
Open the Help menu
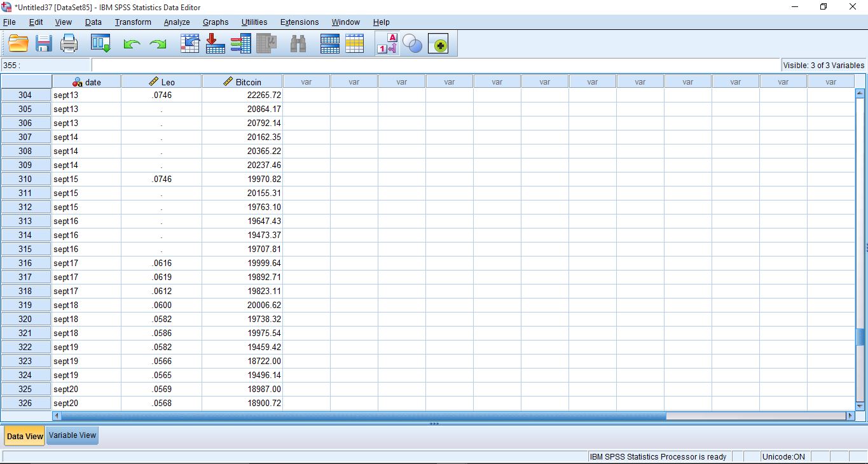382,22
